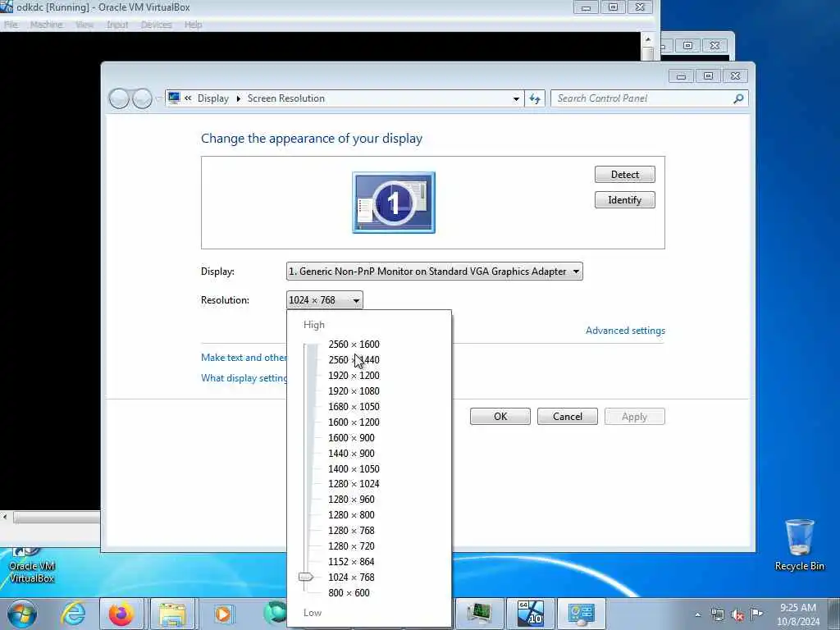840x630 pixels.
Task: Open Help menu in VirtualBox window
Action: point(193,25)
